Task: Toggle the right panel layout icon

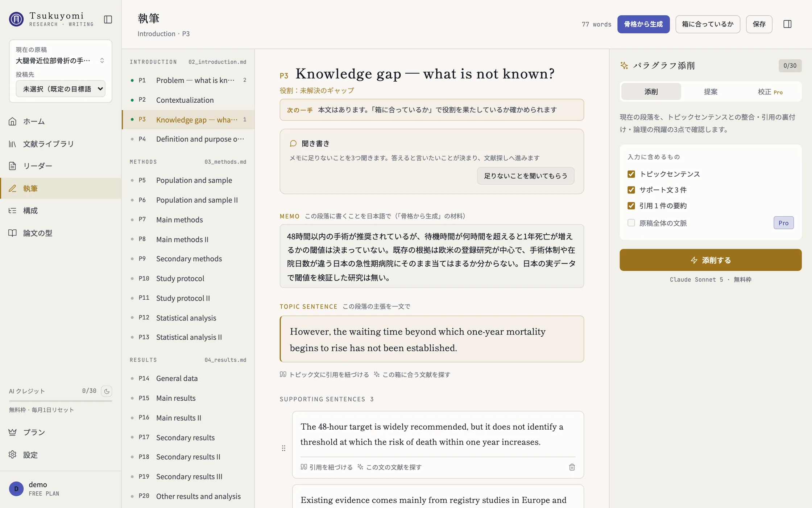Action: click(x=787, y=24)
